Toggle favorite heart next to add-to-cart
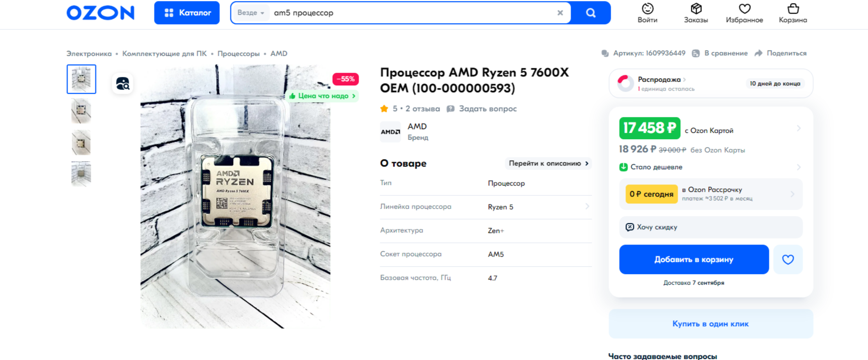Viewport: 868px width, 360px height. coord(788,259)
